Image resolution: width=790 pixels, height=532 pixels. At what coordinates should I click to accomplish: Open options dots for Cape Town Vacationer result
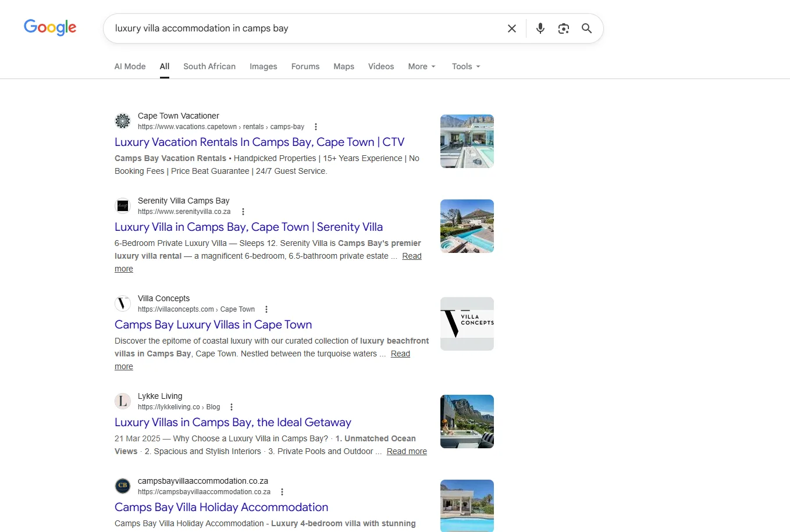tap(316, 127)
